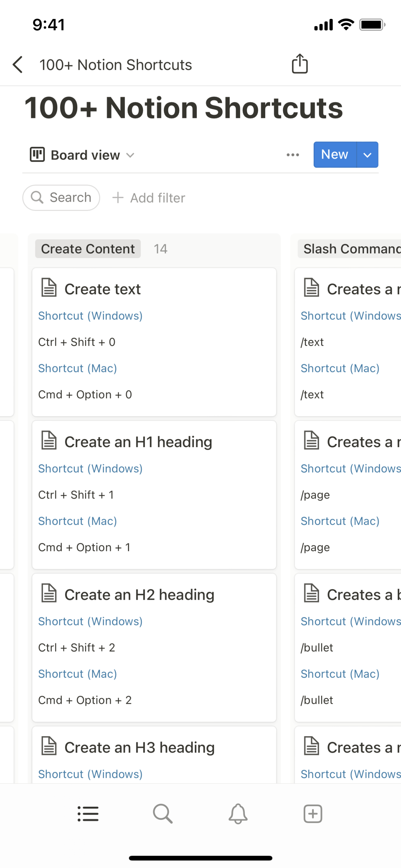Open the sidebar list icon in bottom bar

point(88,814)
